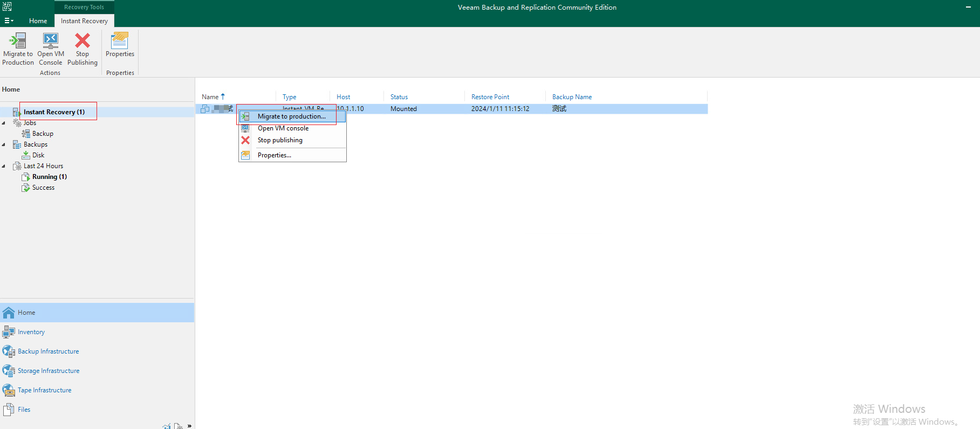The height and width of the screenshot is (429, 980).
Task: Click the Mounted status cell
Action: (403, 109)
